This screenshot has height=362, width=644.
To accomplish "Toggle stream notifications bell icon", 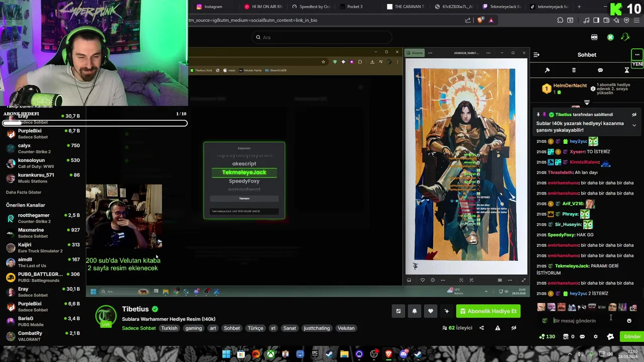I will click(x=415, y=311).
